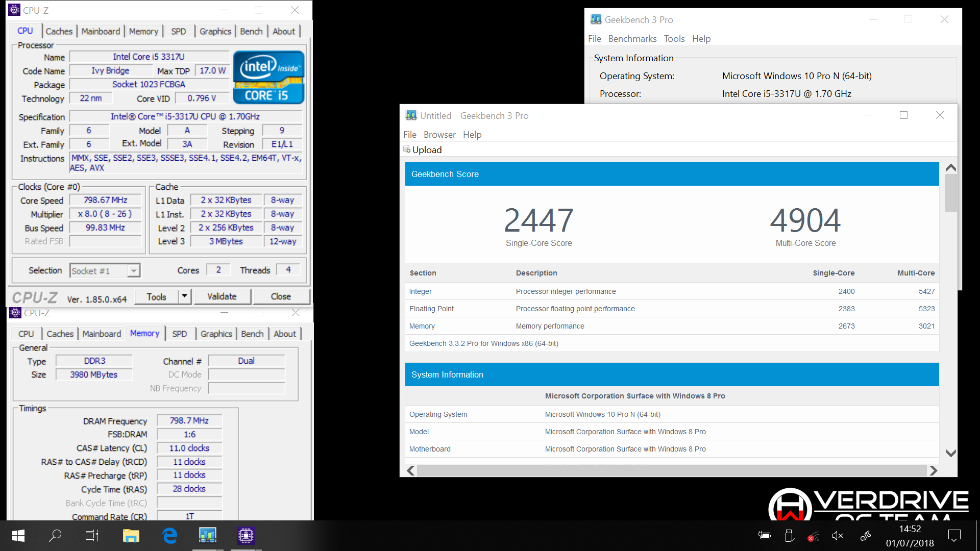Switch to Graphics tab in top CPU-Z
Viewport: 980px width, 551px height.
tap(215, 31)
